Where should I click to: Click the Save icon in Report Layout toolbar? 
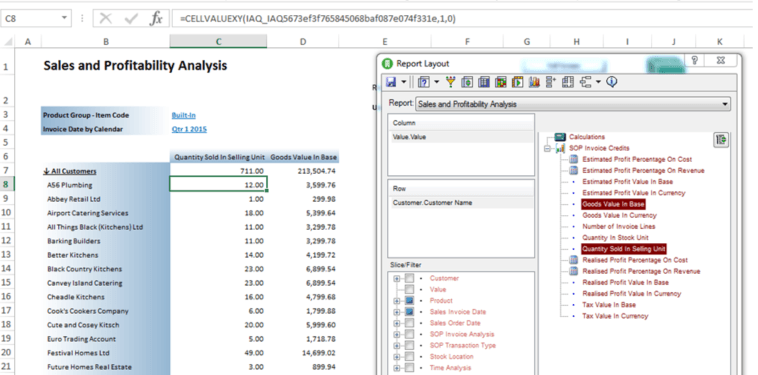click(x=392, y=82)
